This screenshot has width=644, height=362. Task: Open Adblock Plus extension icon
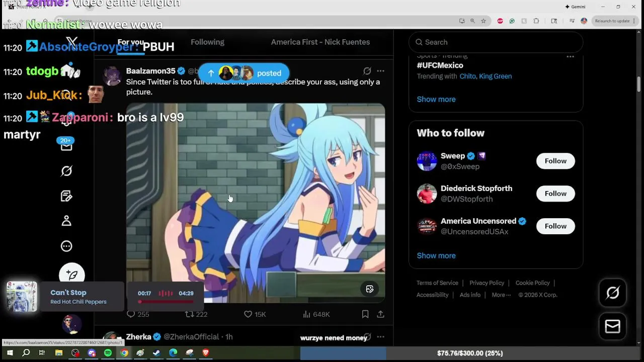(x=500, y=21)
